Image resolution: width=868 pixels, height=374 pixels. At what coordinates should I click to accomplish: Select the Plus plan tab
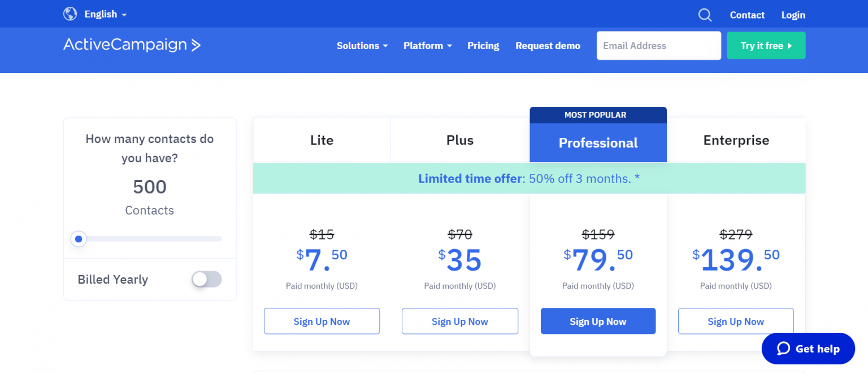coord(460,140)
